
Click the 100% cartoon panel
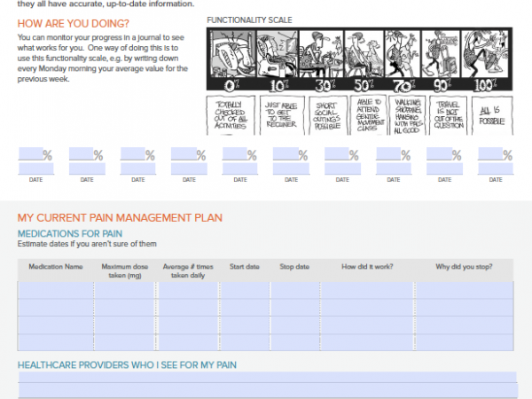click(x=485, y=53)
